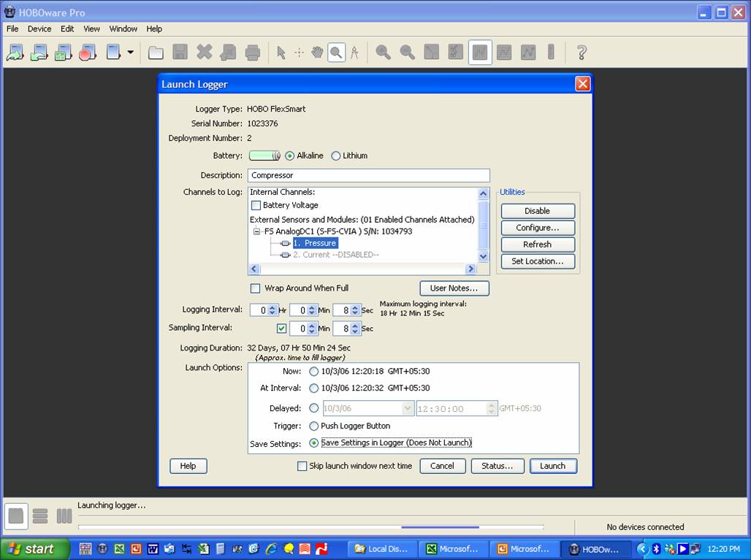
Task: Click the arrow pointer tool icon
Action: (x=281, y=53)
